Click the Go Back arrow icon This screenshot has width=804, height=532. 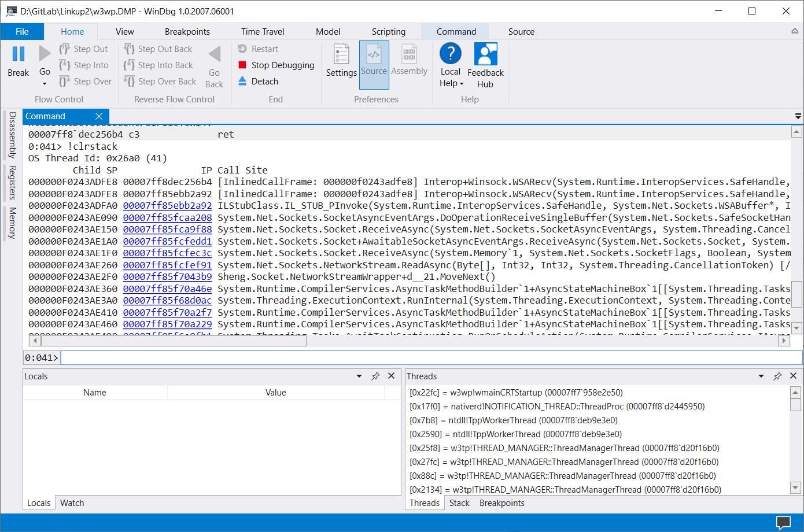215,54
